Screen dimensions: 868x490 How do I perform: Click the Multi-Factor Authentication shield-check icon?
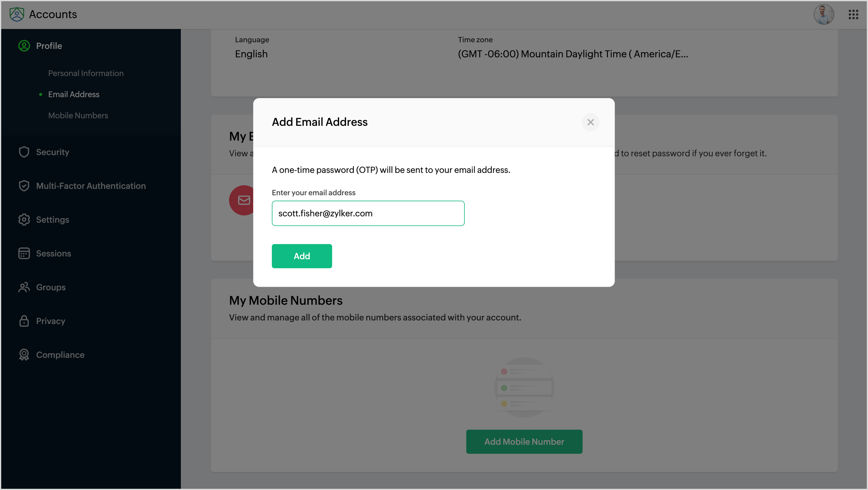point(24,186)
